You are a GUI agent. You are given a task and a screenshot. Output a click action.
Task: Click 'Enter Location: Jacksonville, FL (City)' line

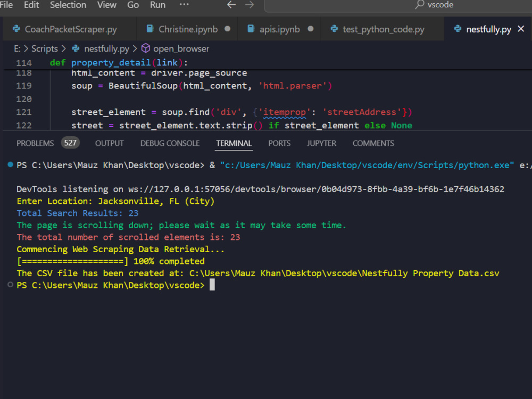pos(115,201)
